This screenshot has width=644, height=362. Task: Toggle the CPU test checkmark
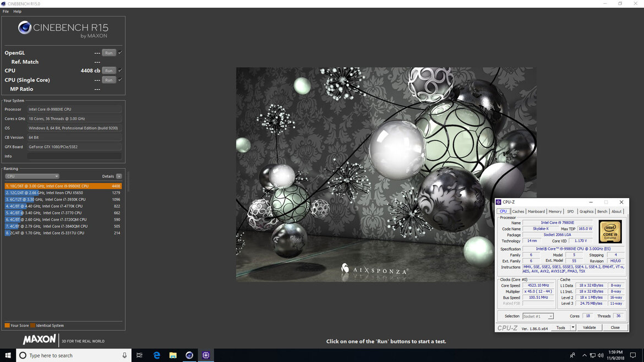tap(121, 70)
